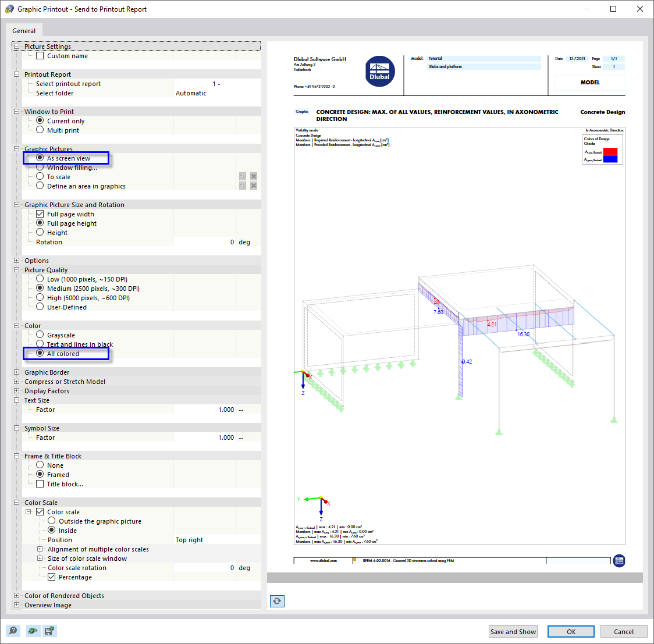Click the delete icon in To scale row
654x644 pixels.
[254, 176]
